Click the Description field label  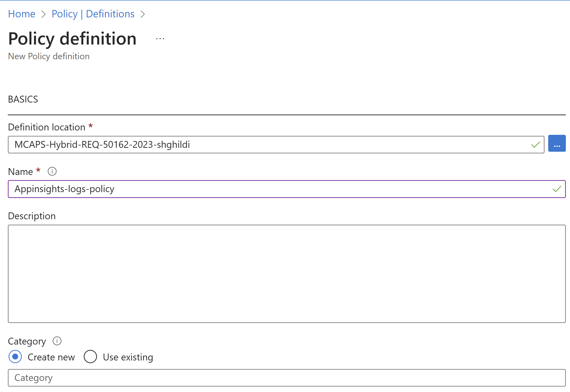tap(32, 216)
